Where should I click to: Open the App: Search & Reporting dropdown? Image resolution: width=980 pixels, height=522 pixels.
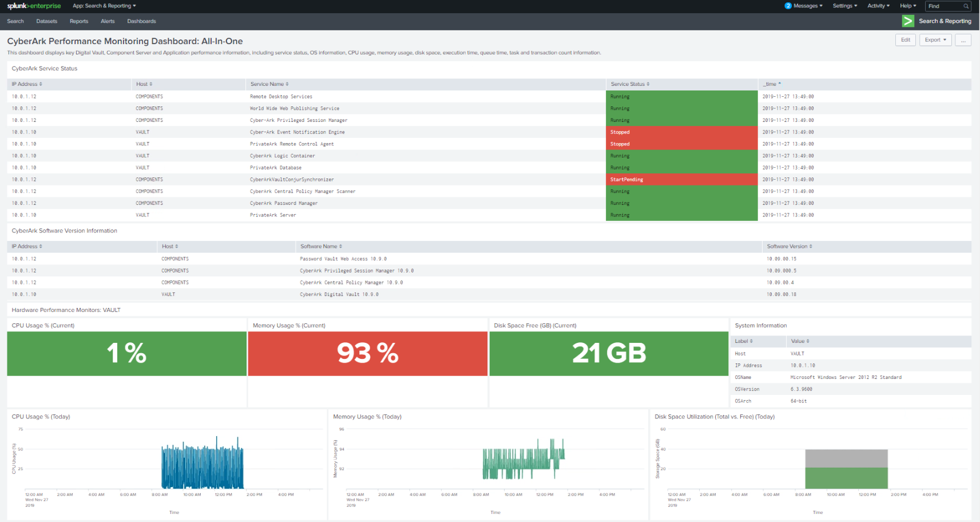104,6
